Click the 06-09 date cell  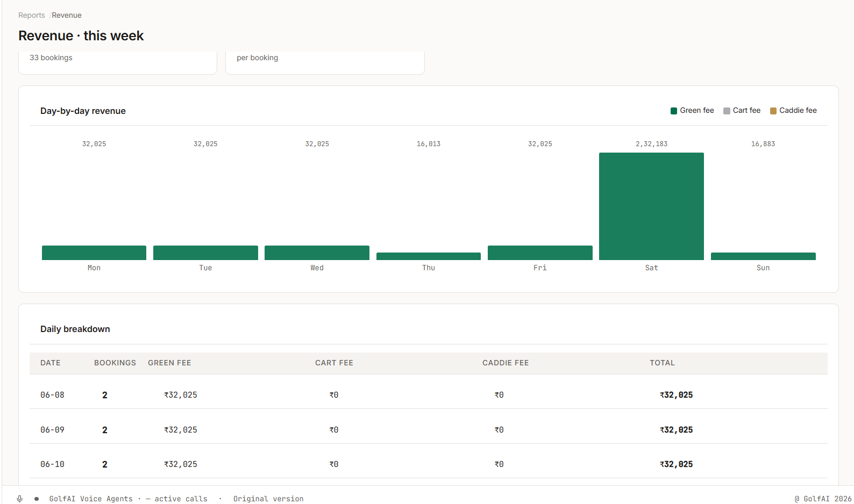(x=52, y=430)
